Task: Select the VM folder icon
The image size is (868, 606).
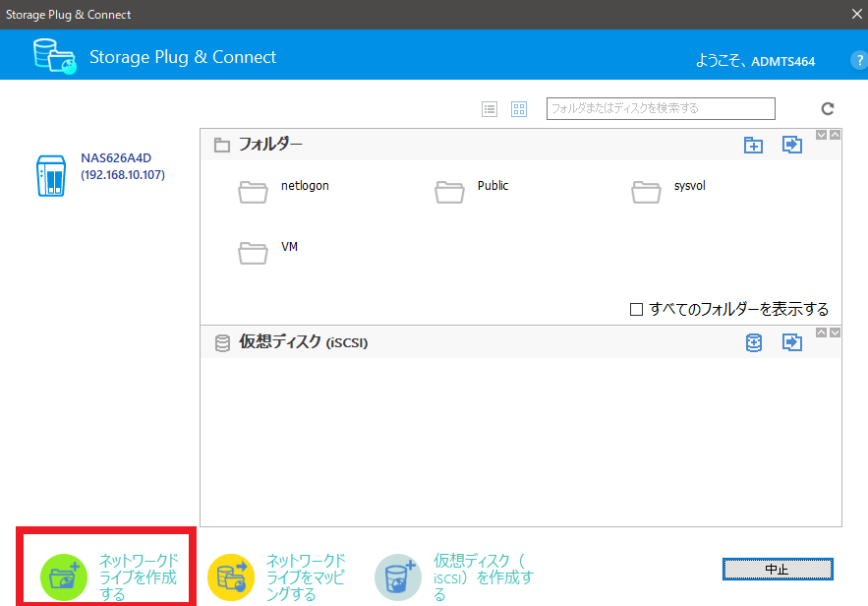Action: coord(253,253)
